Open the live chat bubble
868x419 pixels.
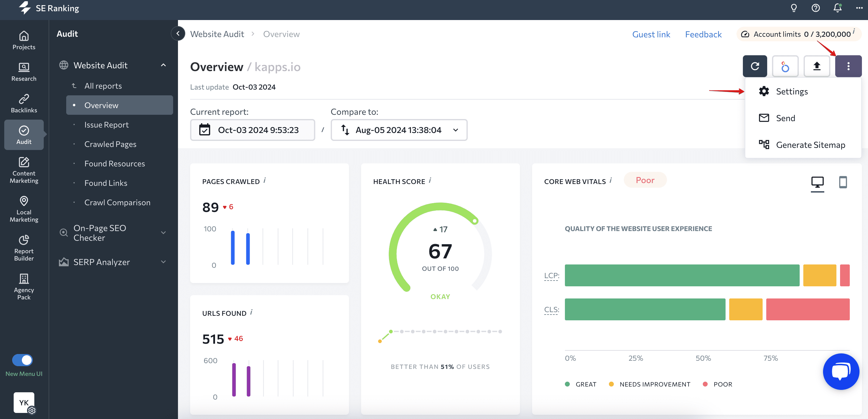click(x=841, y=372)
